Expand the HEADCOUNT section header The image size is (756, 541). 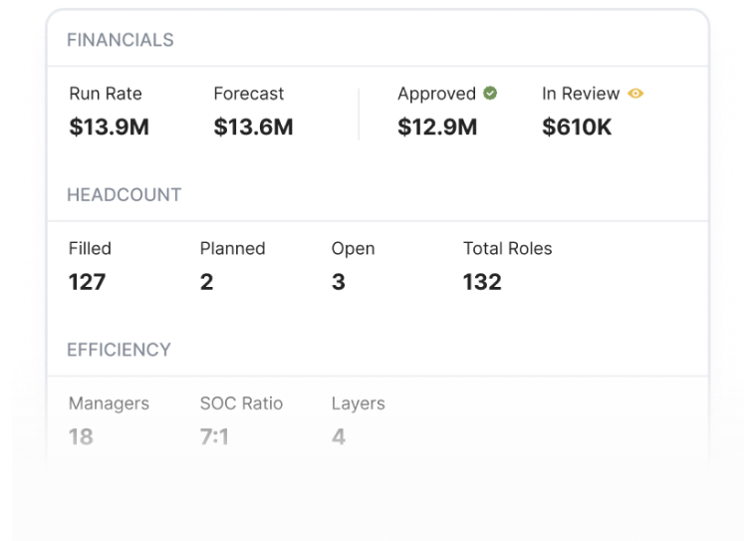tap(125, 195)
